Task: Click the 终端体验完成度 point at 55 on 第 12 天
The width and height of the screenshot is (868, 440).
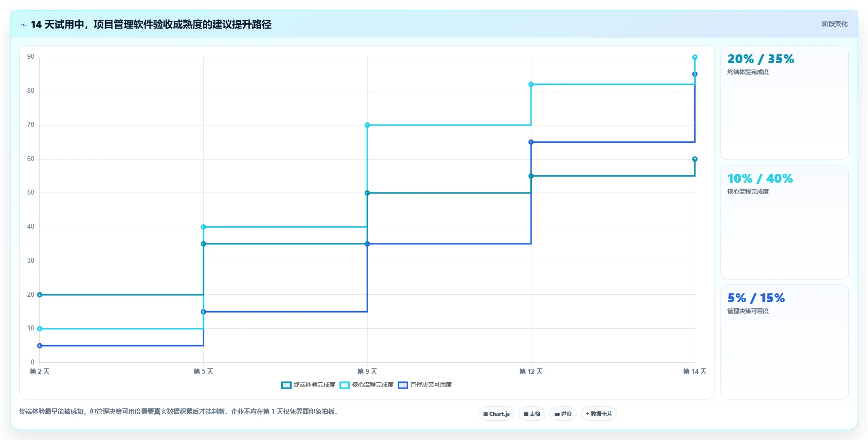Action: 531,176
